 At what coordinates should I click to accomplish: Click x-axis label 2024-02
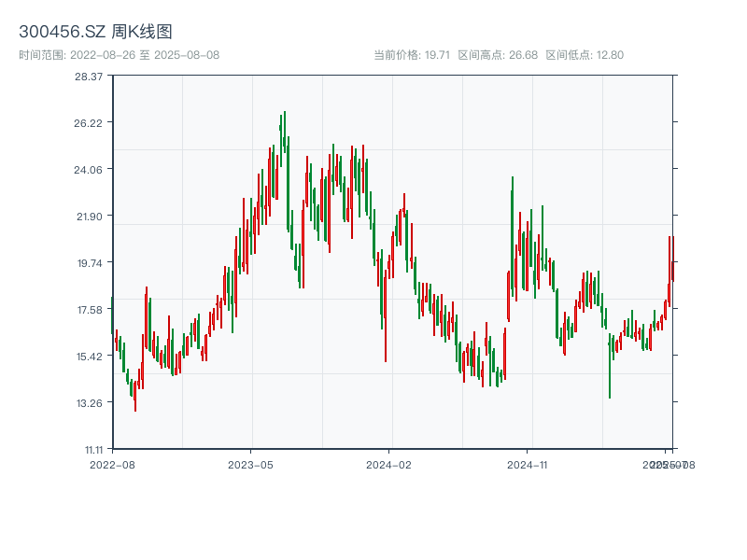[x=388, y=465]
